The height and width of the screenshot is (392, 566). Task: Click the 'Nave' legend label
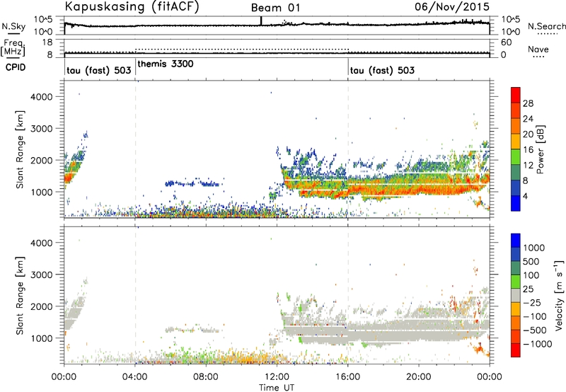pyautogui.click(x=538, y=49)
